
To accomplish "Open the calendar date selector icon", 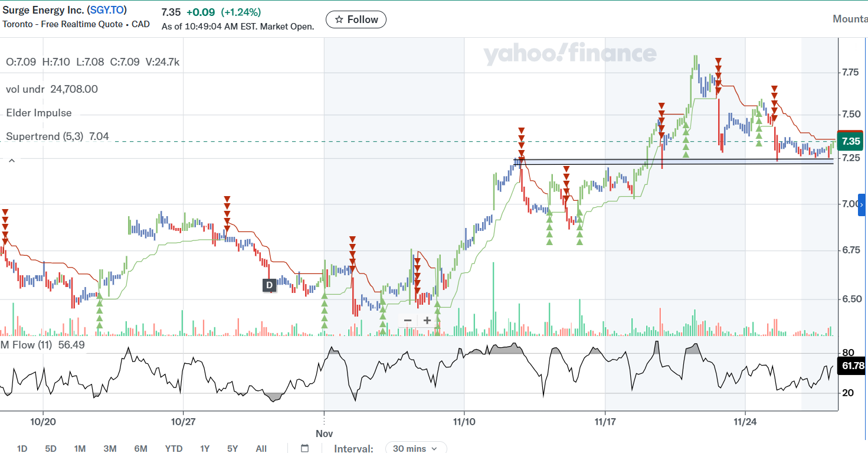I will (x=304, y=448).
